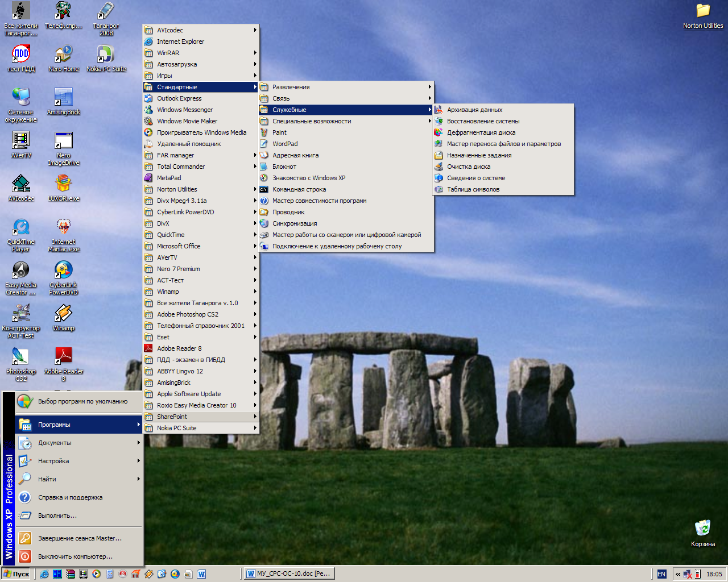
Task: Launch Outlook Express from Programs menu
Action: pos(201,98)
